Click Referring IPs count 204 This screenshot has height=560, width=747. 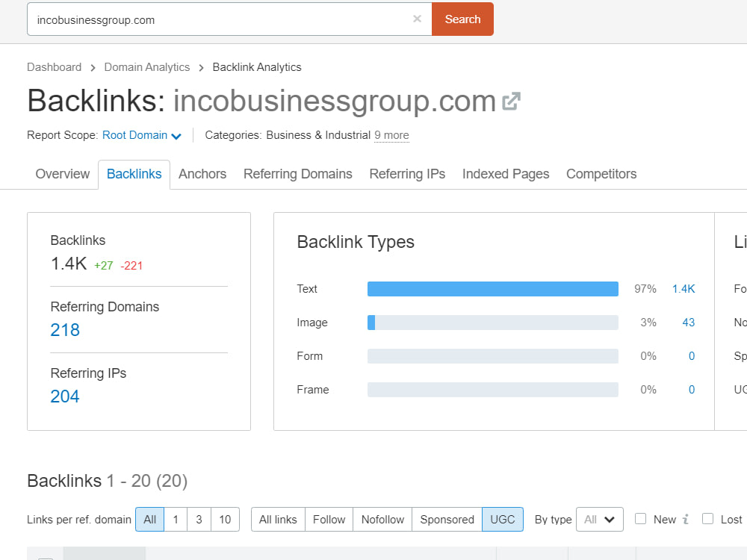65,396
